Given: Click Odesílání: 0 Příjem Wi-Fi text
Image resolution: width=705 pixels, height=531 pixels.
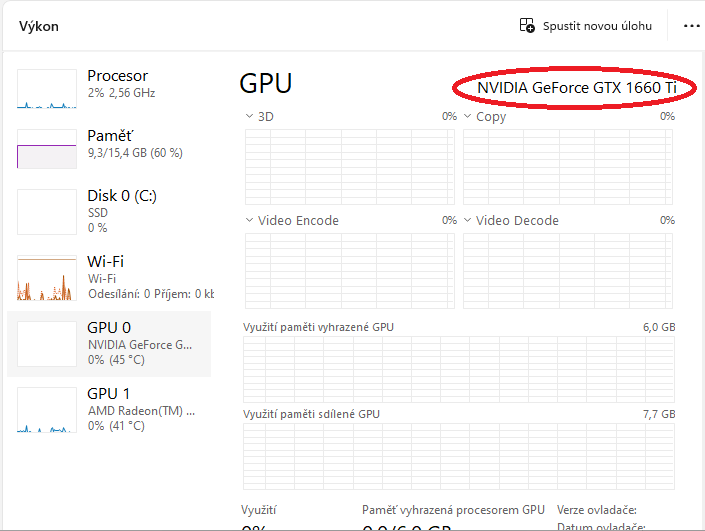Looking at the screenshot, I should tap(151, 294).
